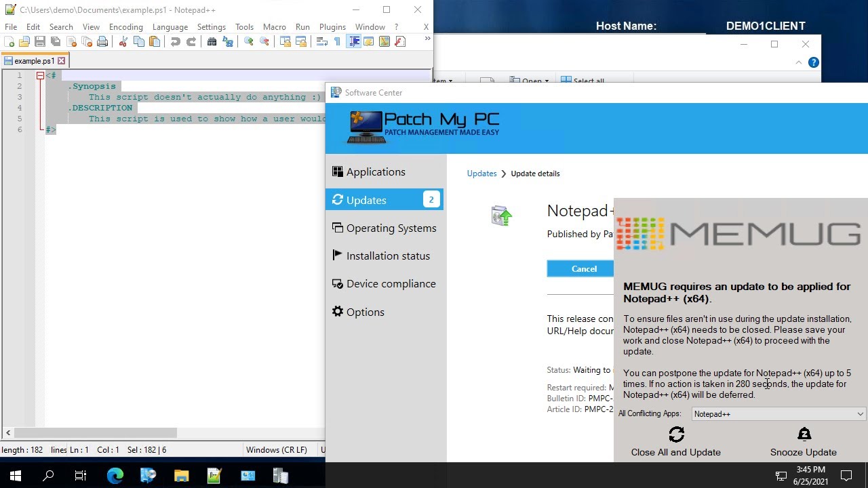Click Print icon in Notepad++ toolbar
The height and width of the screenshot is (488, 868).
[102, 42]
